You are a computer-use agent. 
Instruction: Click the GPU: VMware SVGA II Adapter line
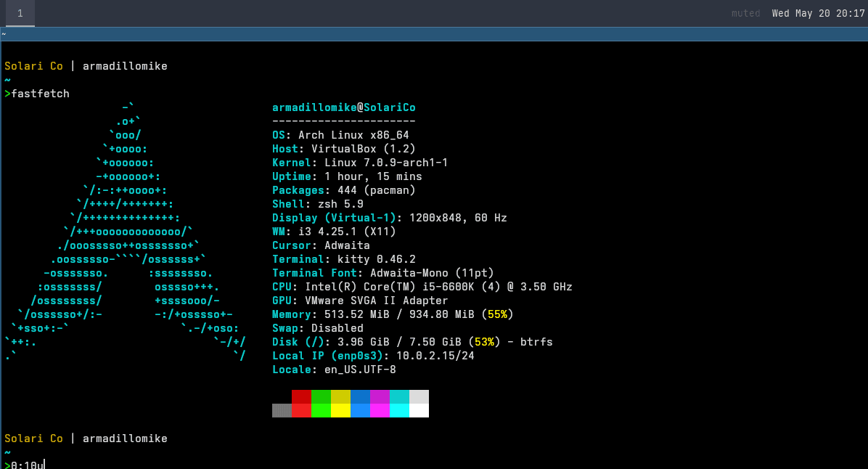click(360, 301)
